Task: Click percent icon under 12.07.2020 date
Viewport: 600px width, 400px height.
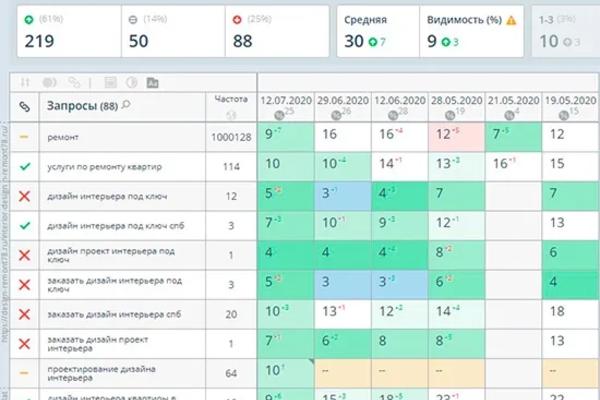Action: click(279, 115)
